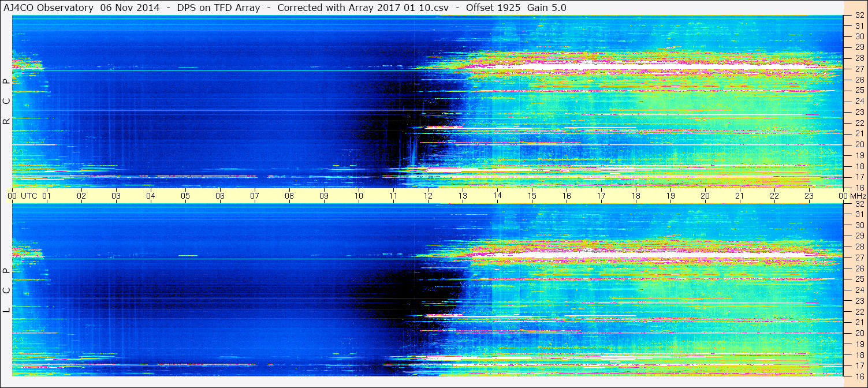Viewport: 868px width, 388px height.
Task: Select the 22 MHz label in RCP panel
Action: pos(859,123)
